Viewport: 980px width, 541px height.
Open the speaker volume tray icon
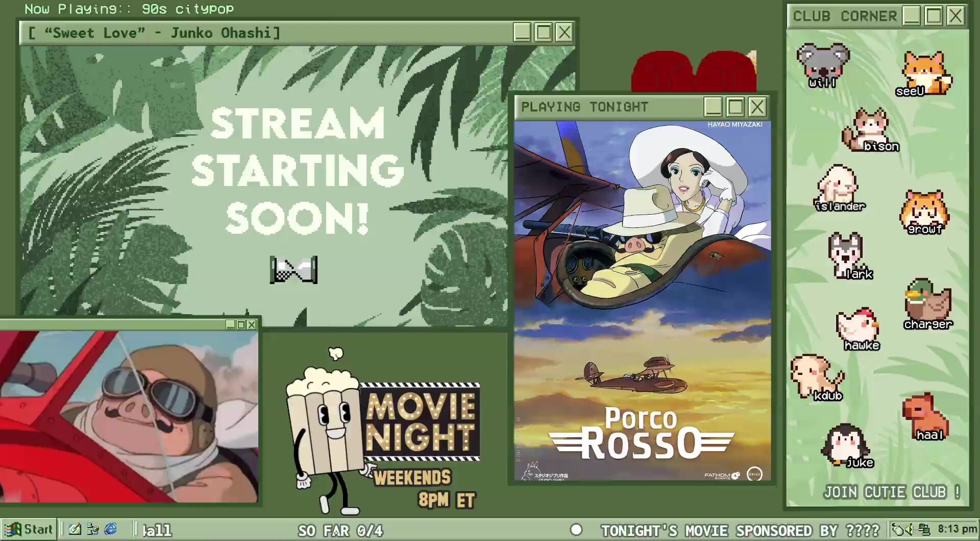click(909, 529)
